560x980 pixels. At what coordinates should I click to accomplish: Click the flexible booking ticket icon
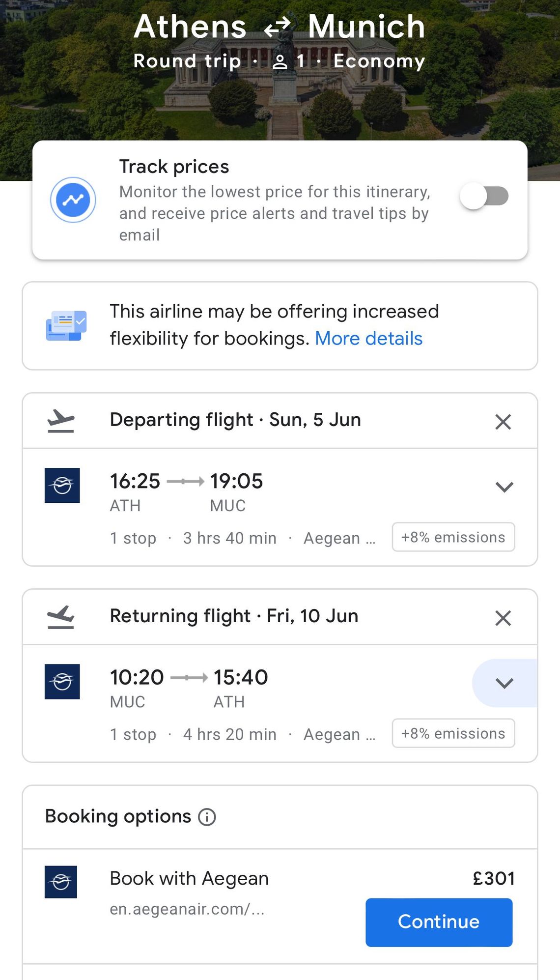coord(66,326)
